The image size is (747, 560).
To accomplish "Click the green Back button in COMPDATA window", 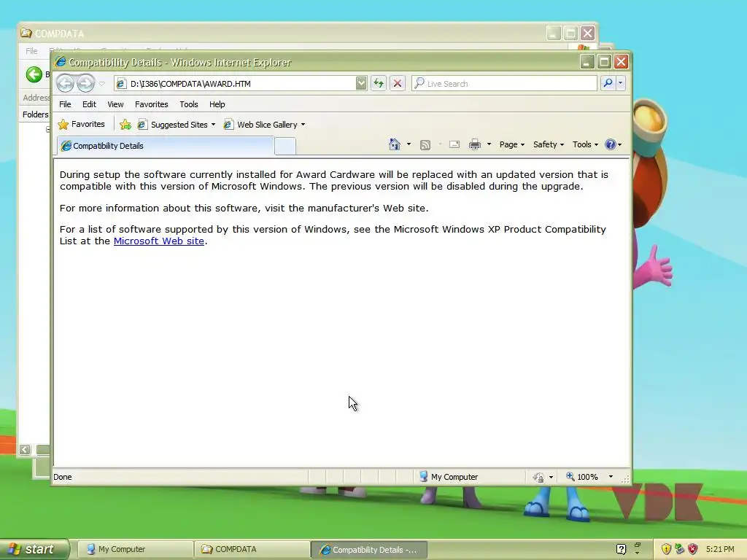I will coord(34,74).
